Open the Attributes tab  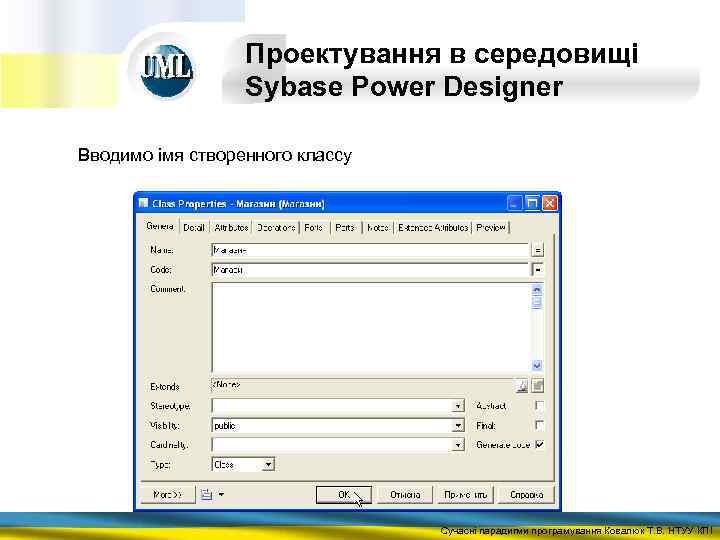point(231,227)
